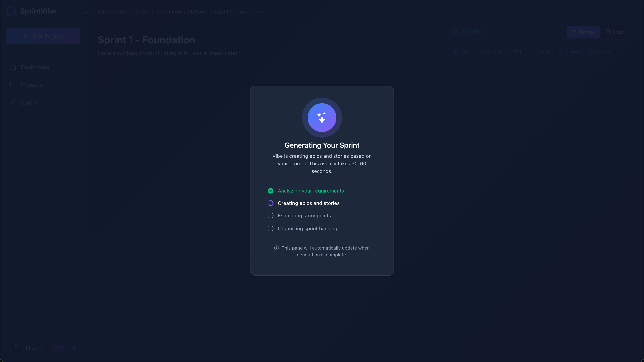Image resolution: width=644 pixels, height=362 pixels.
Task: Switch to the Board view tab
Action: point(616,32)
